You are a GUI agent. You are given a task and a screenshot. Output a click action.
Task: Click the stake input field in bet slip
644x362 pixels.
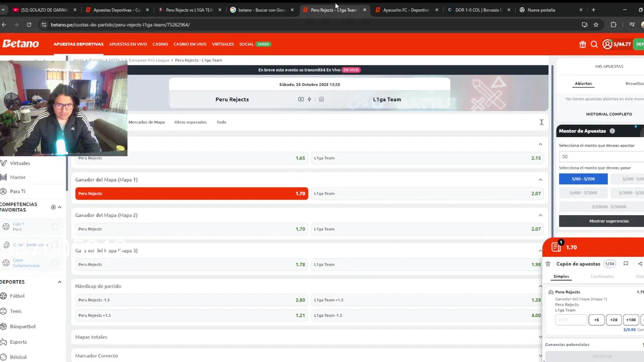tap(571, 320)
